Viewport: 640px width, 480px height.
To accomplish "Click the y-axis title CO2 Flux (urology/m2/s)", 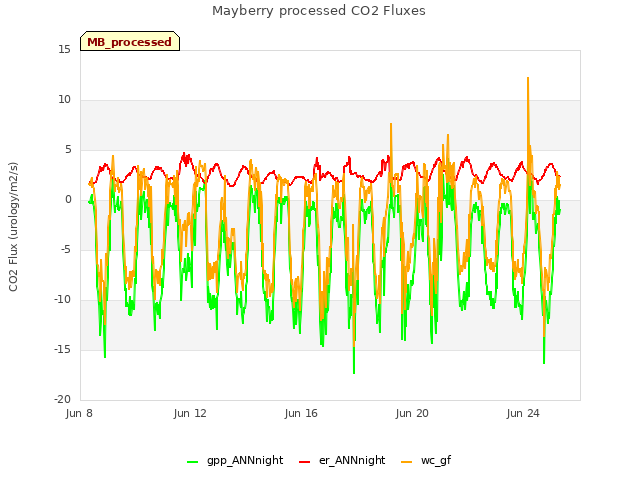I will coord(13,227).
